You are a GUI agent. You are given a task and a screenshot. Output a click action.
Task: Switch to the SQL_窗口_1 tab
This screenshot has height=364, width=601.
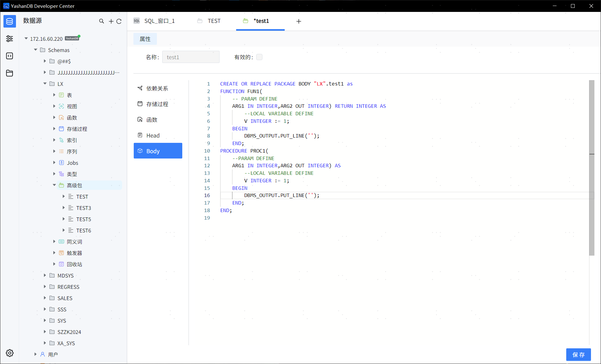click(159, 21)
